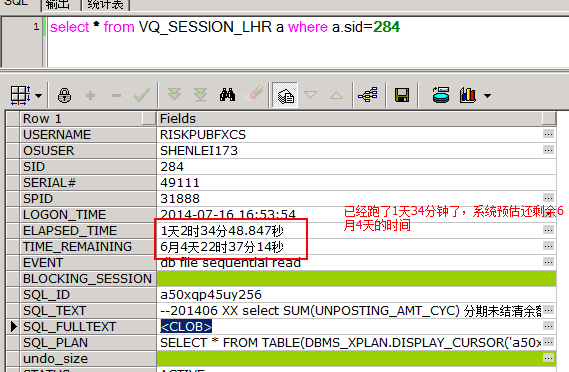Select the SID value 284
The width and height of the screenshot is (569, 372).
172,167
